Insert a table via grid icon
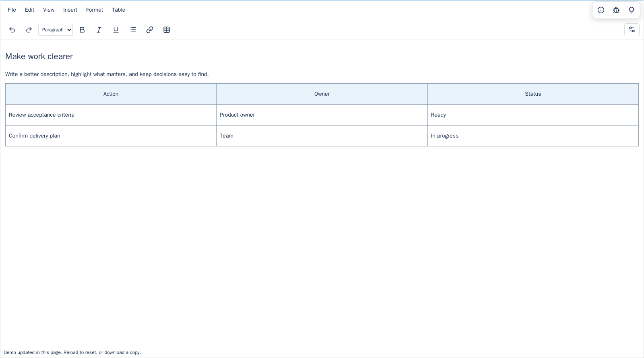The height and width of the screenshot is (358, 644). (x=167, y=30)
